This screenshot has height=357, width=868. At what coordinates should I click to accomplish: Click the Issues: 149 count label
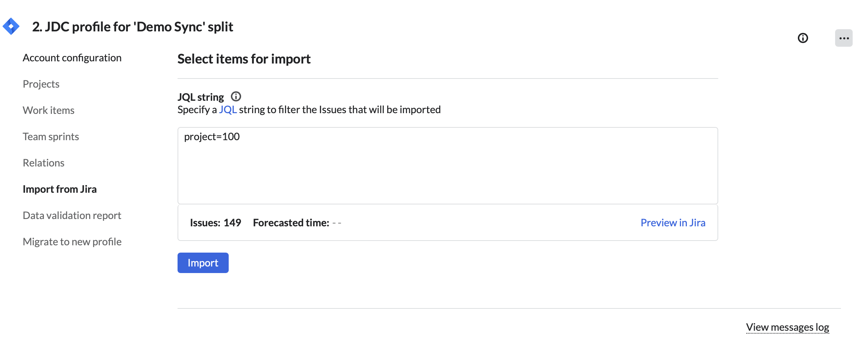[x=216, y=223]
